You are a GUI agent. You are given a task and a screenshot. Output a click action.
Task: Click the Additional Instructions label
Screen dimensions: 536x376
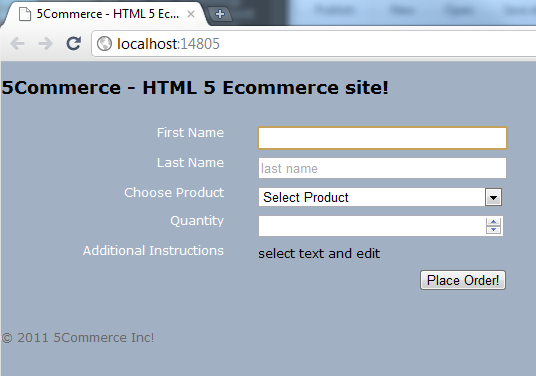click(x=153, y=251)
